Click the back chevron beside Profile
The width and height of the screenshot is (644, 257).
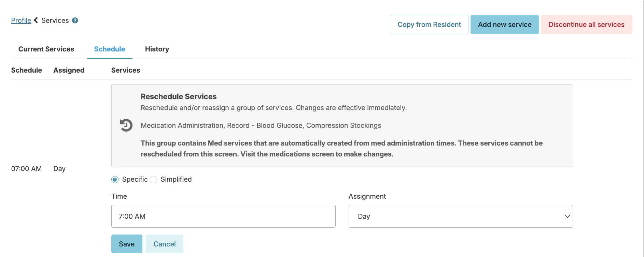coord(36,20)
